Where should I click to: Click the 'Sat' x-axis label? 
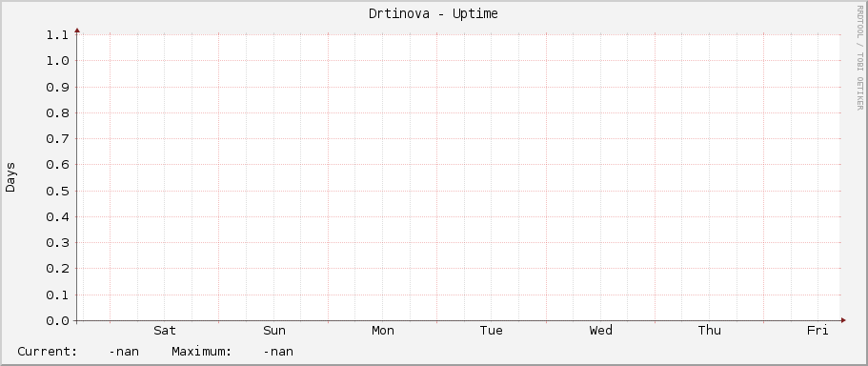coord(165,331)
